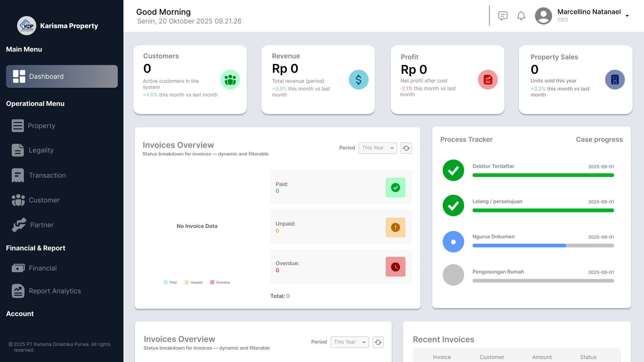Image resolution: width=644 pixels, height=362 pixels.
Task: Click the user avatar icon
Action: tap(543, 16)
